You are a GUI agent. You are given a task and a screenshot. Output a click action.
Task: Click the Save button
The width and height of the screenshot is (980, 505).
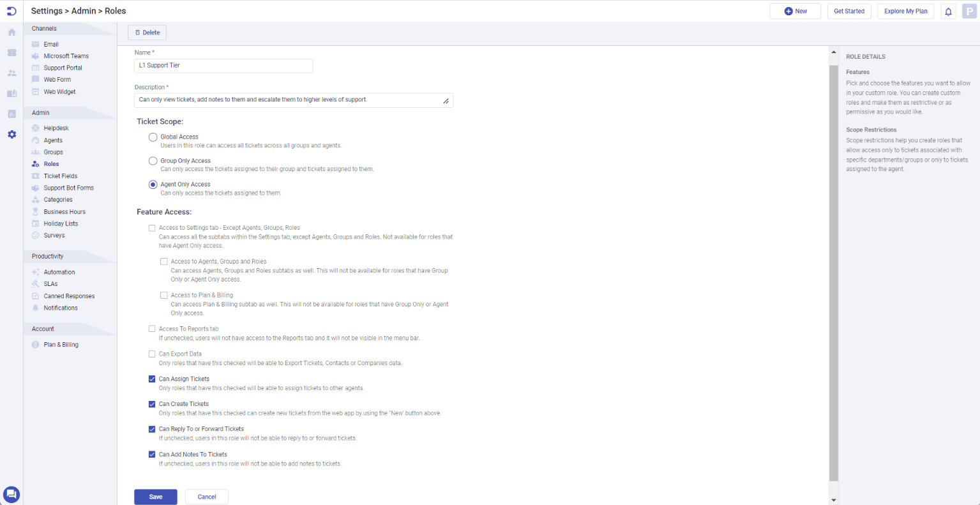[x=156, y=497]
